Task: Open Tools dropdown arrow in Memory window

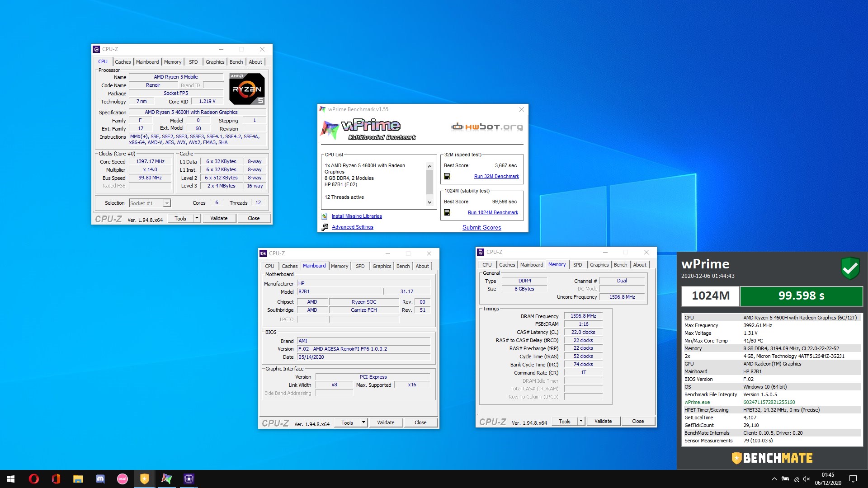Action: pos(581,421)
